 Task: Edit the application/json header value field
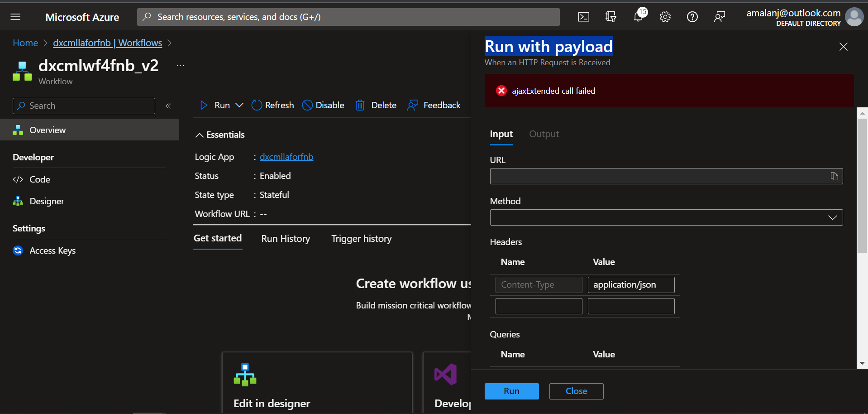[x=631, y=285]
